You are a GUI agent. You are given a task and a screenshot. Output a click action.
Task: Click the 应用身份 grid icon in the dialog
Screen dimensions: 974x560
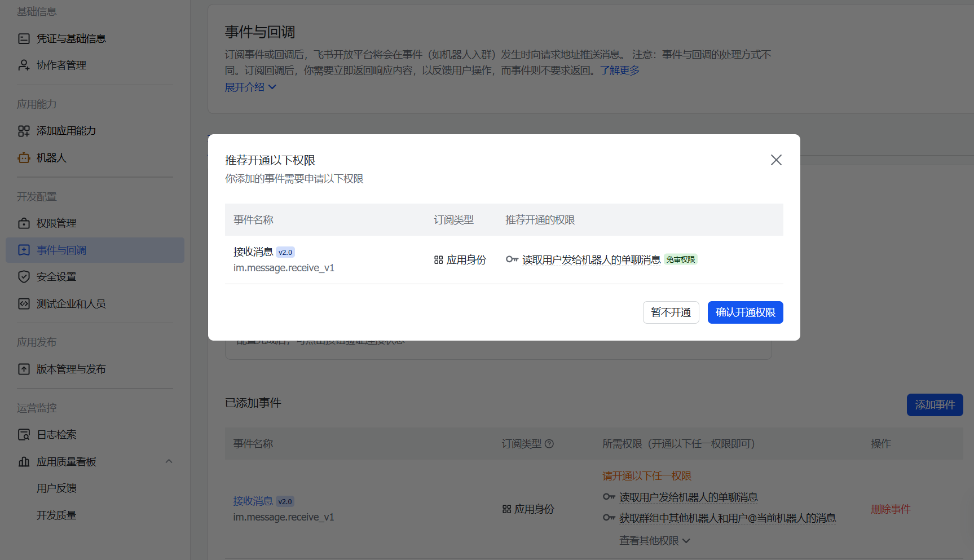tap(438, 260)
